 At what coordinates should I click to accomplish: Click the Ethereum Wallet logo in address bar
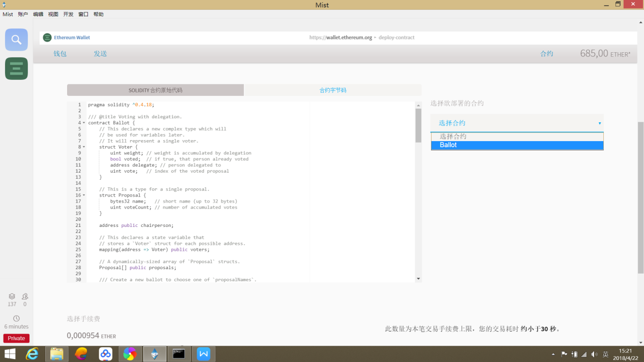pyautogui.click(x=47, y=38)
